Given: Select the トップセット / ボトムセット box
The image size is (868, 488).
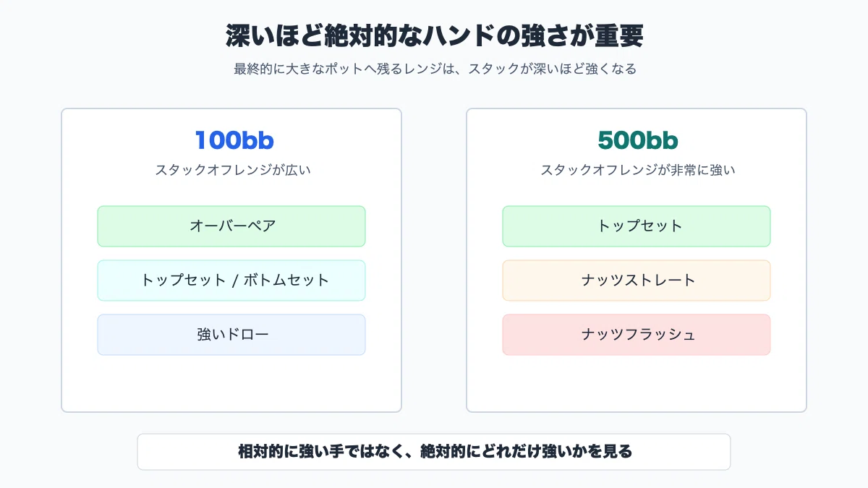Looking at the screenshot, I should coord(231,281).
